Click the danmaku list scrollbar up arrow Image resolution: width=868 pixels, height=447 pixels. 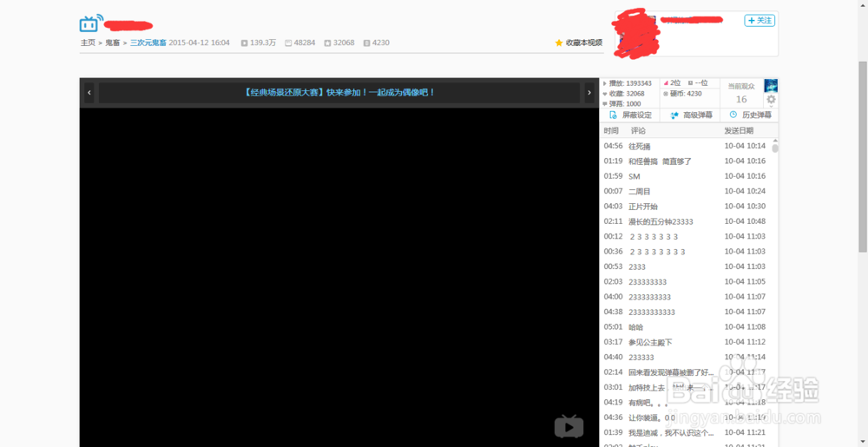click(775, 141)
